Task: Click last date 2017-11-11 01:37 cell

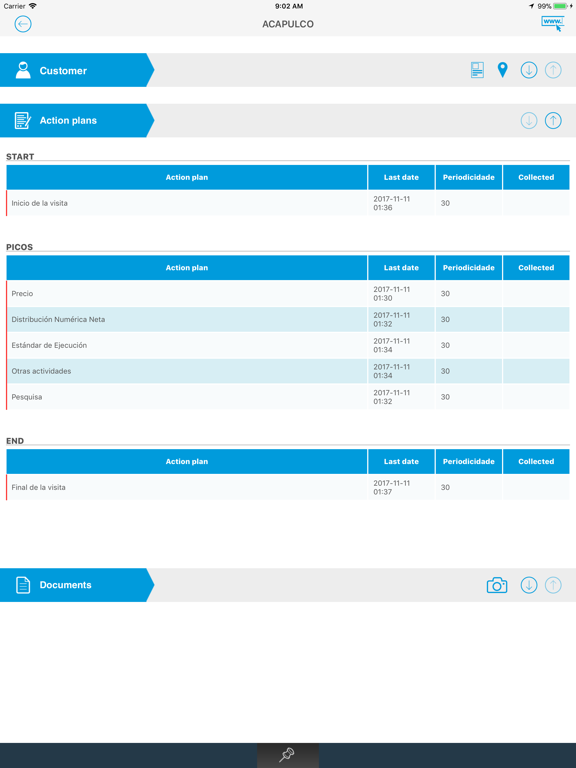Action: point(401,487)
